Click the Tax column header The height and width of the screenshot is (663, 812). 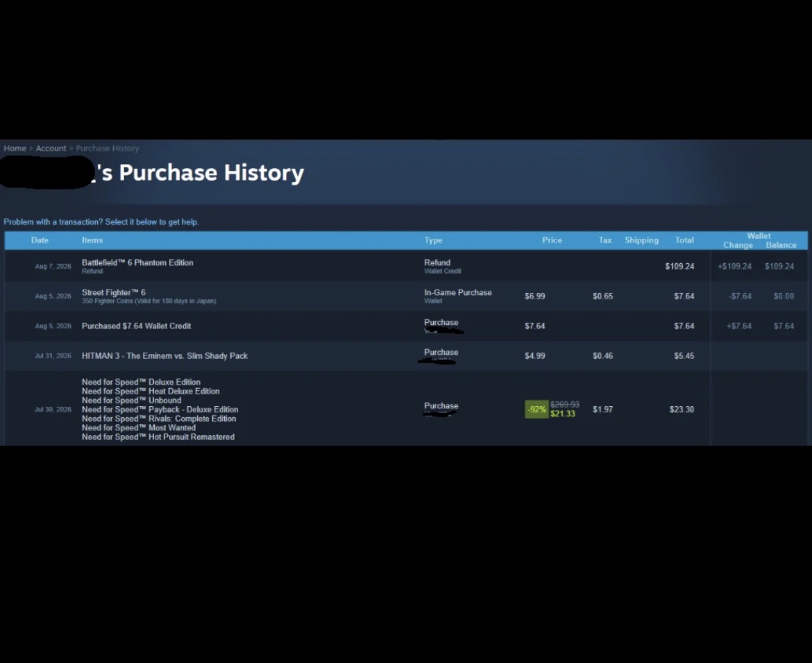pyautogui.click(x=605, y=240)
